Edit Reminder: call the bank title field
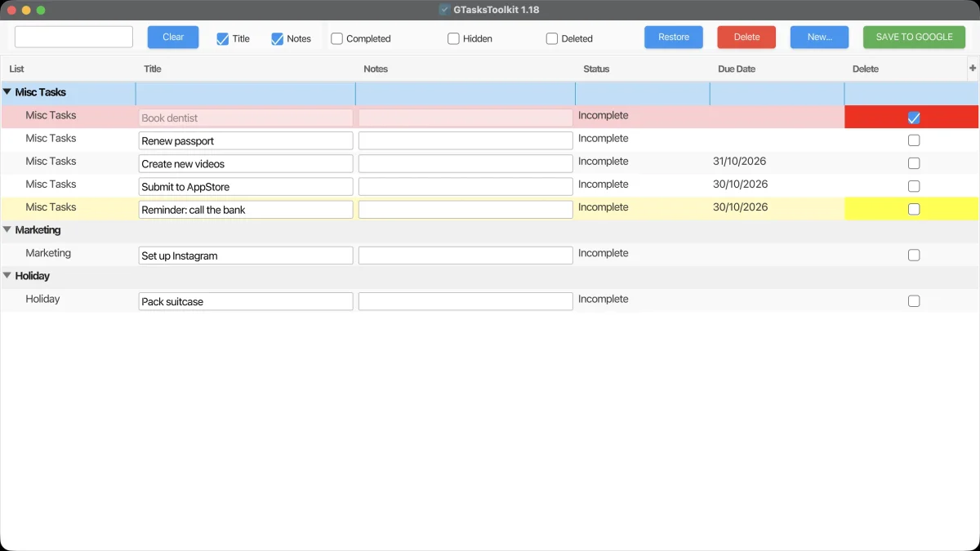The width and height of the screenshot is (980, 551). pos(246,209)
